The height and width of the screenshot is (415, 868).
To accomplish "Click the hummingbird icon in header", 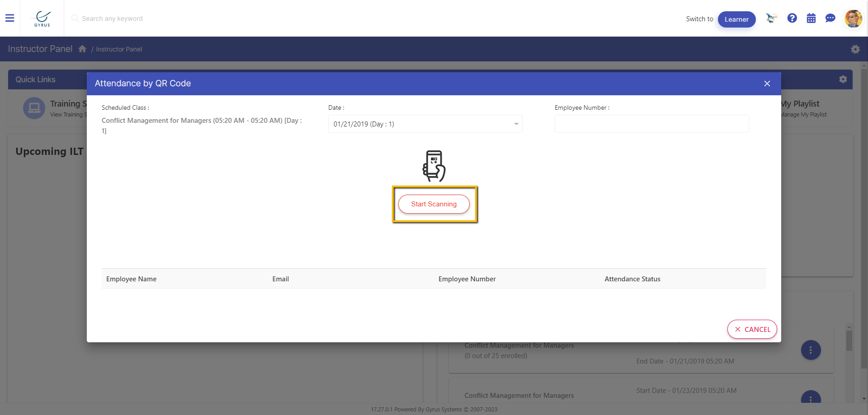I will (771, 18).
